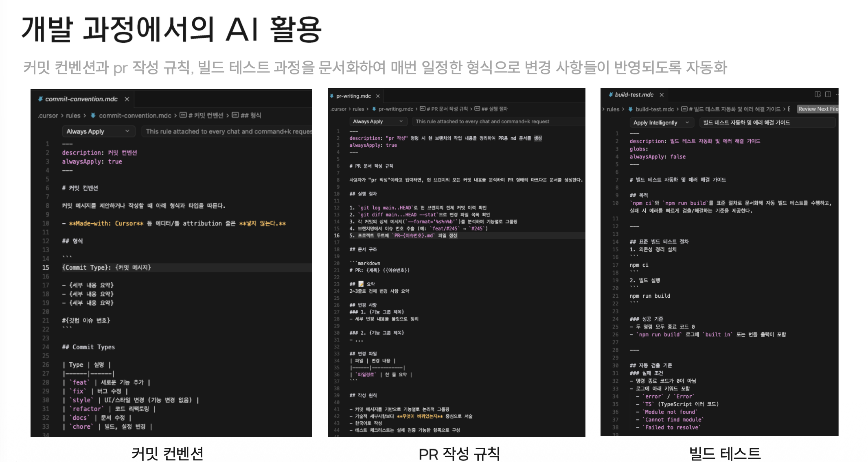Click file icon beside pr-writing.mdc breadcrumb
The height and width of the screenshot is (462, 868).
pos(373,109)
